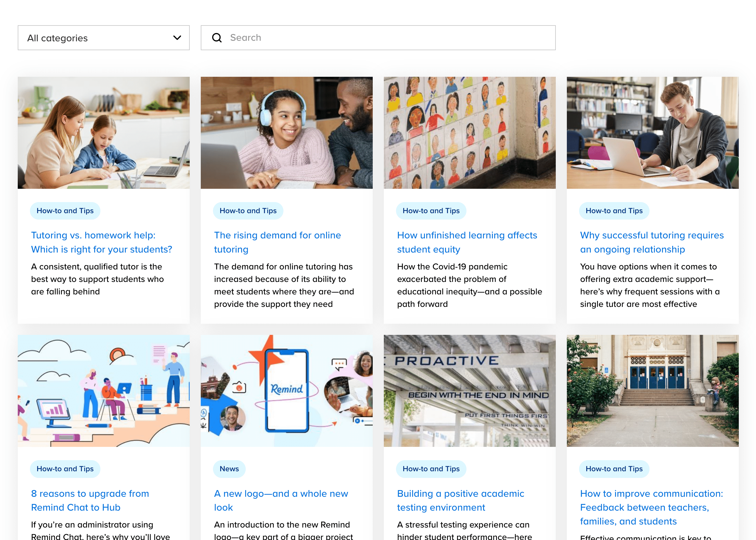Click the magnifying glass search icon
Screen dimensions: 756x540
pos(217,38)
